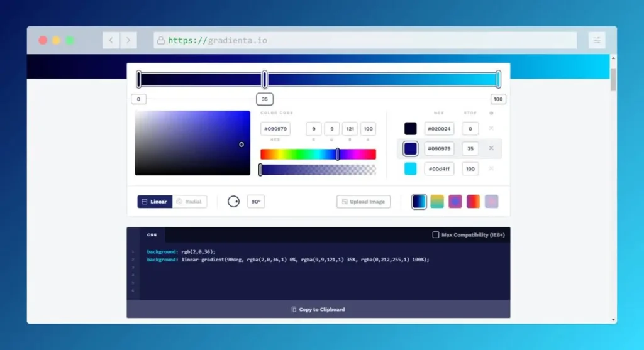This screenshot has height=350, width=644.
Task: Switch to Radial gradient type
Action: (x=189, y=202)
